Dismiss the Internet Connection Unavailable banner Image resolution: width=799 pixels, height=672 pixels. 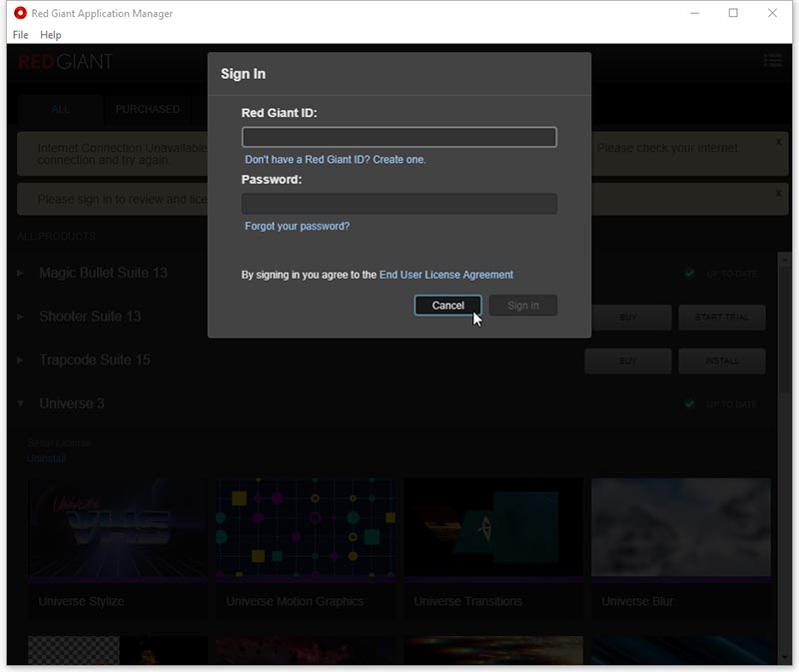[x=778, y=142]
